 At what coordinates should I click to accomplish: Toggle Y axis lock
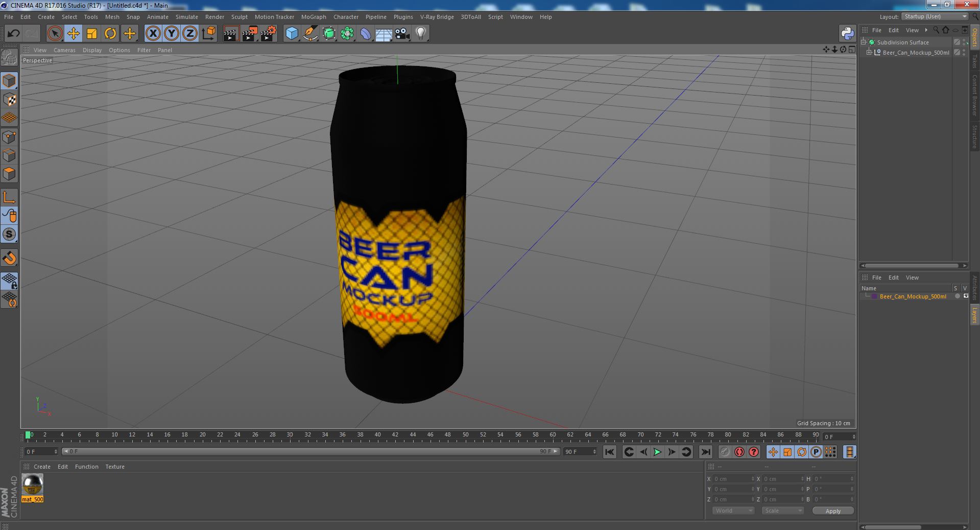172,34
